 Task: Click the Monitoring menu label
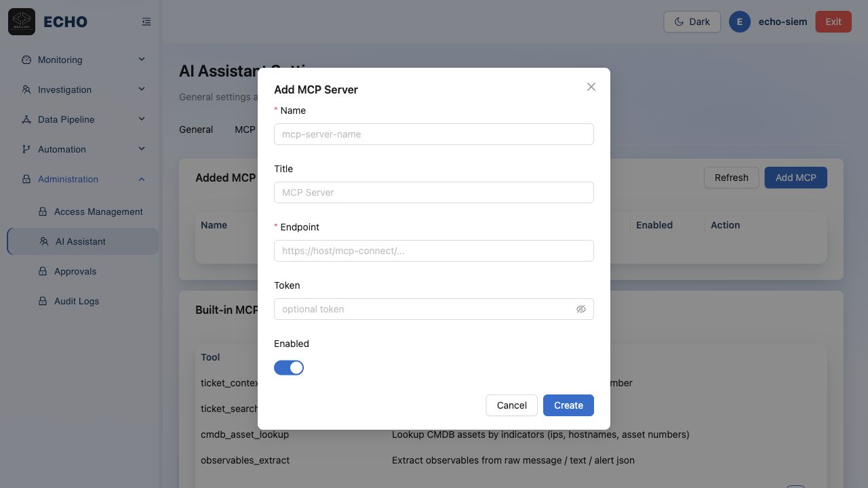coord(60,60)
